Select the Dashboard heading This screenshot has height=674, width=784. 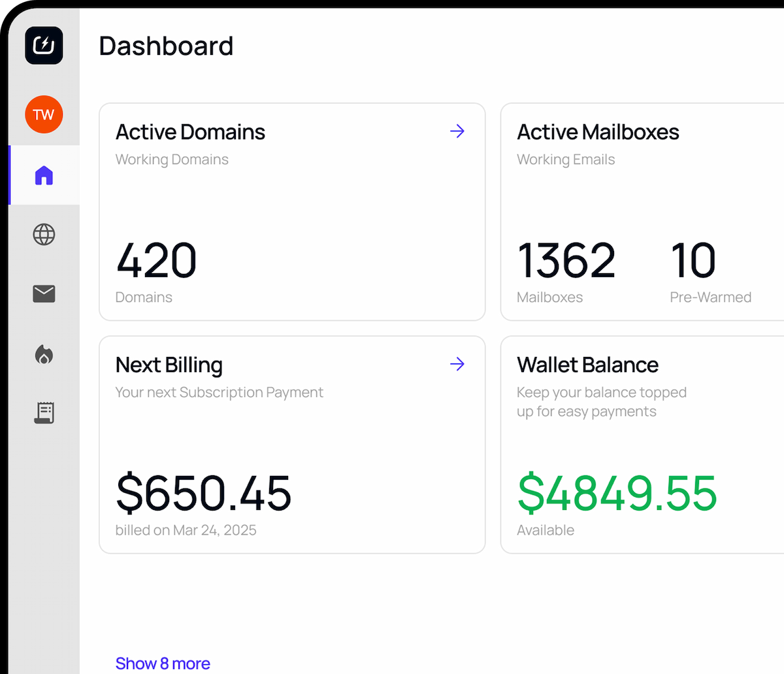(x=166, y=46)
